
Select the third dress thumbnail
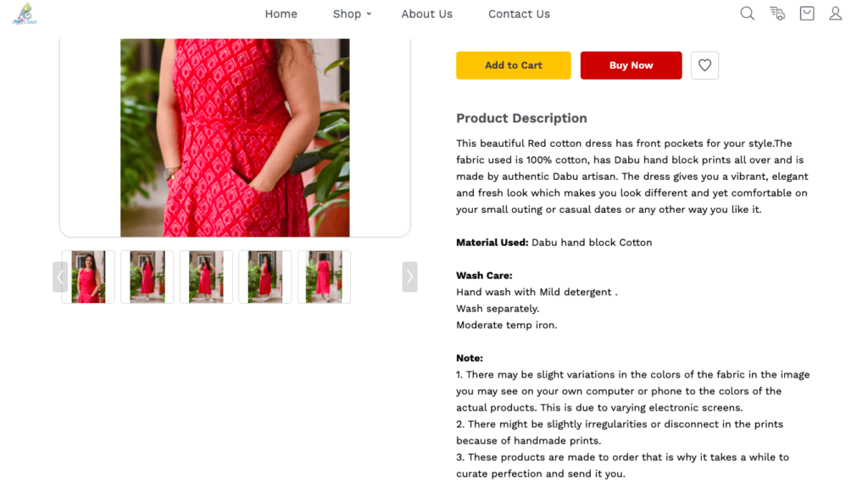pyautogui.click(x=206, y=277)
